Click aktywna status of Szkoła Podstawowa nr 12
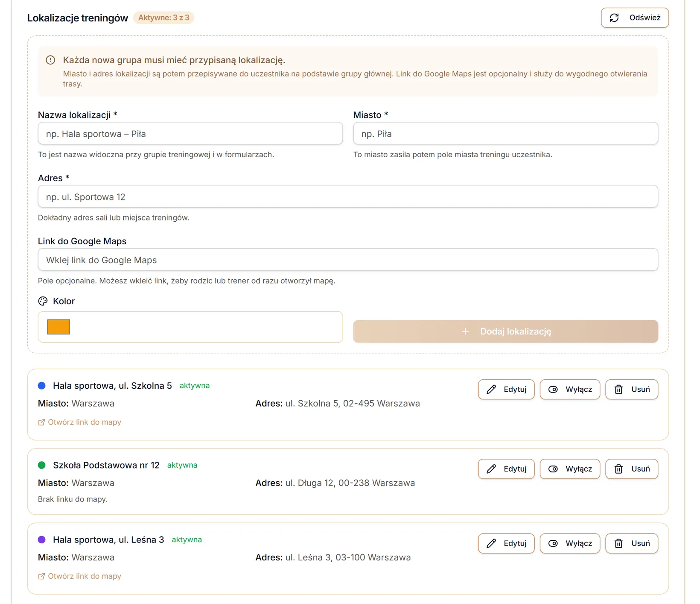 pos(182,465)
